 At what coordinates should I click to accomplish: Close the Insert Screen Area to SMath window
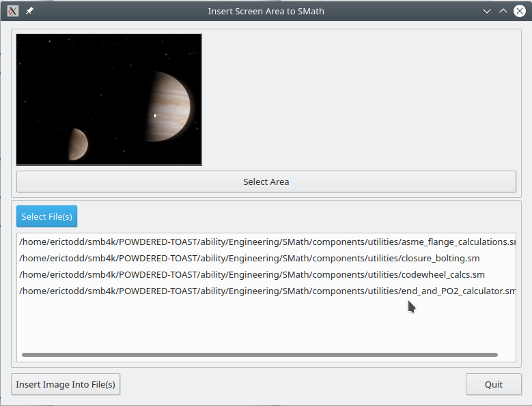click(519, 11)
